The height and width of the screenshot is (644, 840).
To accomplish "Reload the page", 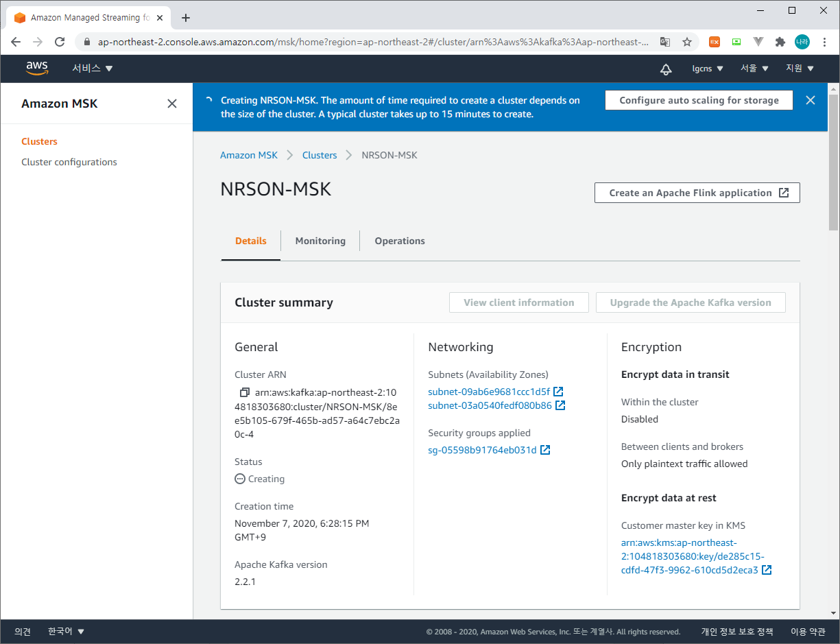I will click(60, 42).
